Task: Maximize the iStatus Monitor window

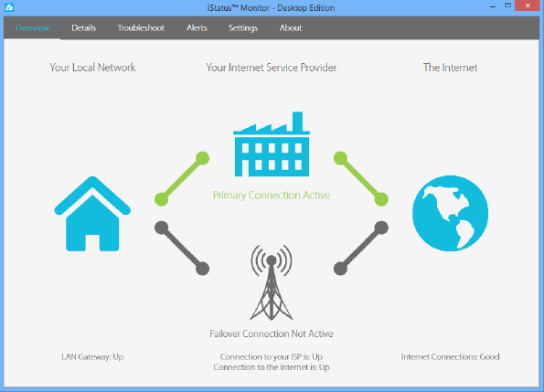Action: coord(507,5)
